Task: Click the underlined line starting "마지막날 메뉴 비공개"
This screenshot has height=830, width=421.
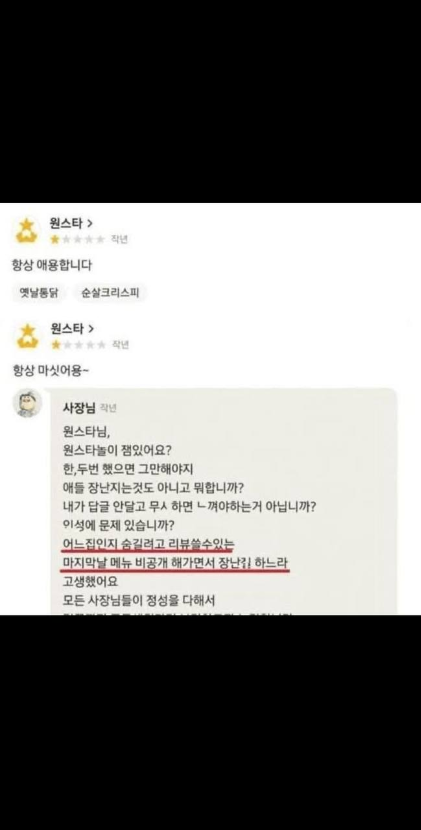Action: click(175, 564)
